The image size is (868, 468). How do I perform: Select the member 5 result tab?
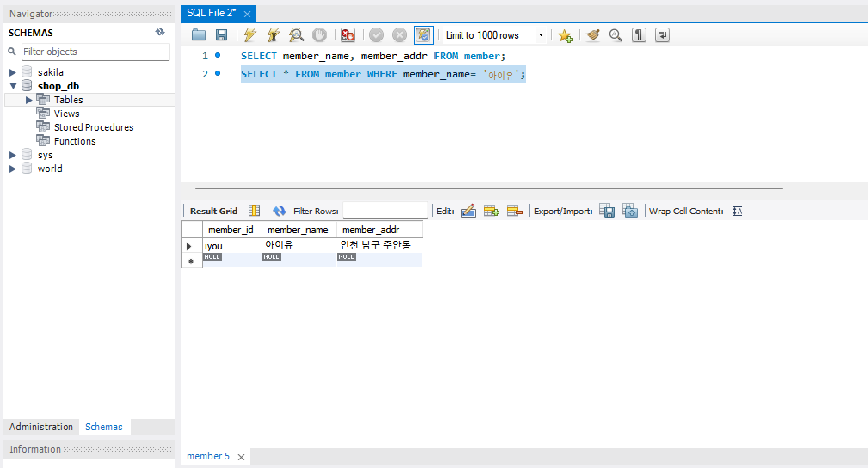point(208,456)
